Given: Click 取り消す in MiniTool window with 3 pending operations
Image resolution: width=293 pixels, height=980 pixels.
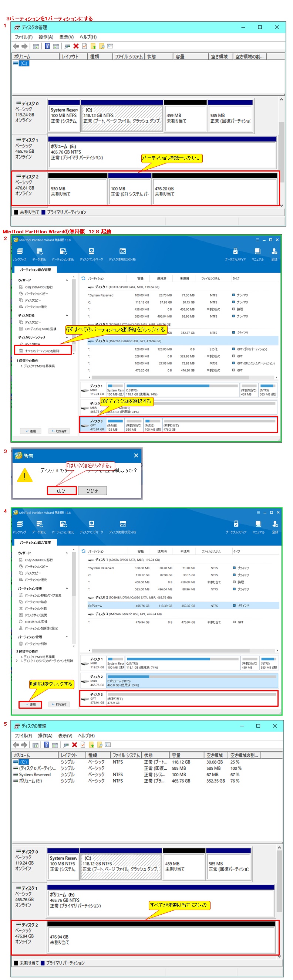Looking at the screenshot, I should 59,705.
